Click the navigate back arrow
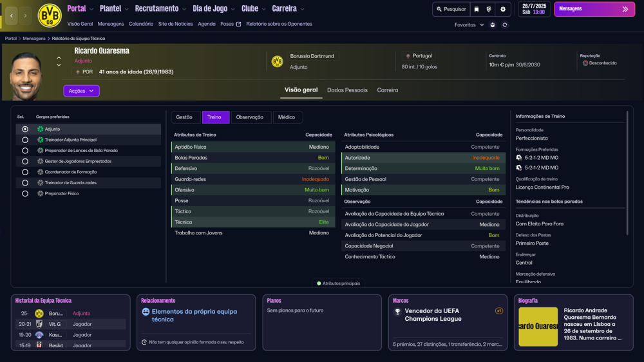Image resolution: width=644 pixels, height=362 pixels. coord(12,15)
